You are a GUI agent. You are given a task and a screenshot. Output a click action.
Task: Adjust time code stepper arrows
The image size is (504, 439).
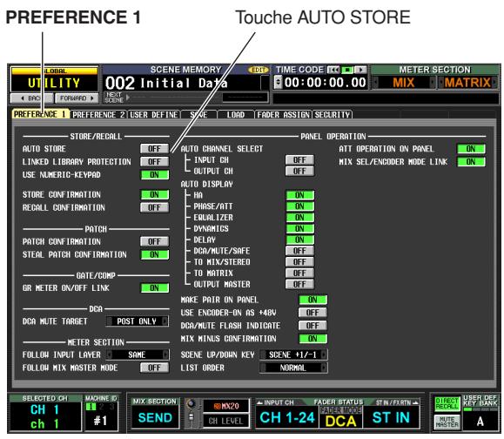click(278, 83)
